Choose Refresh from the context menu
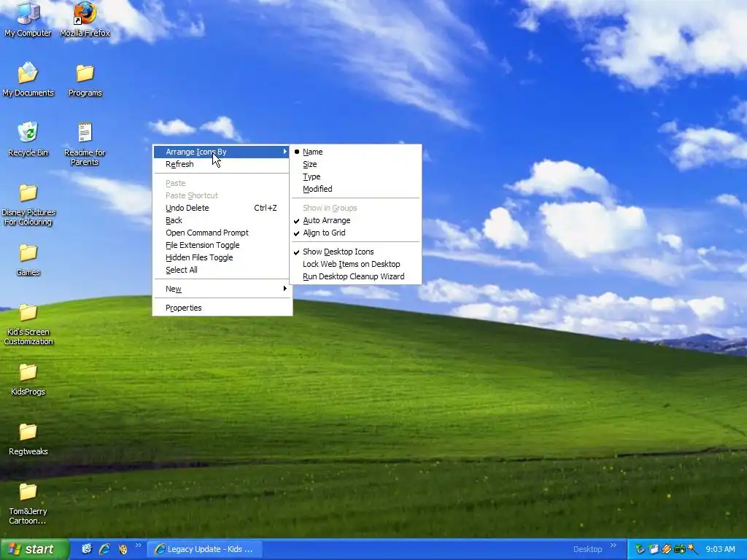747x560 pixels. pos(222,164)
